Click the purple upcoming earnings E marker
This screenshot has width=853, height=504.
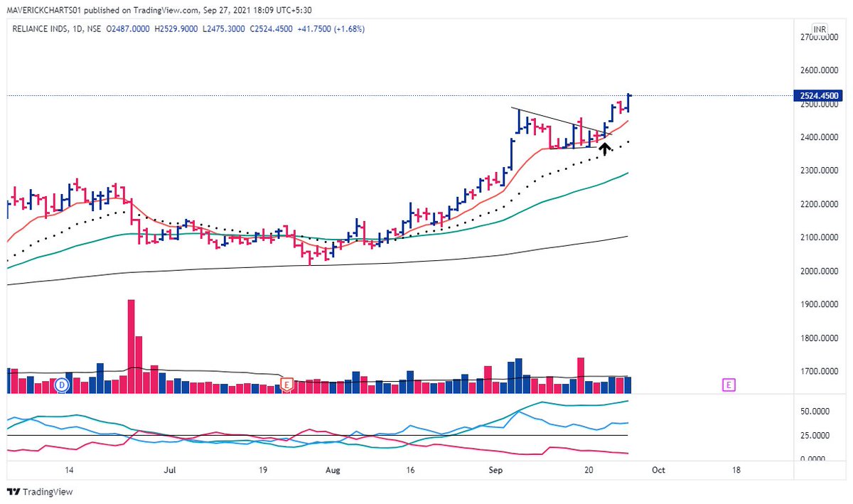click(728, 385)
